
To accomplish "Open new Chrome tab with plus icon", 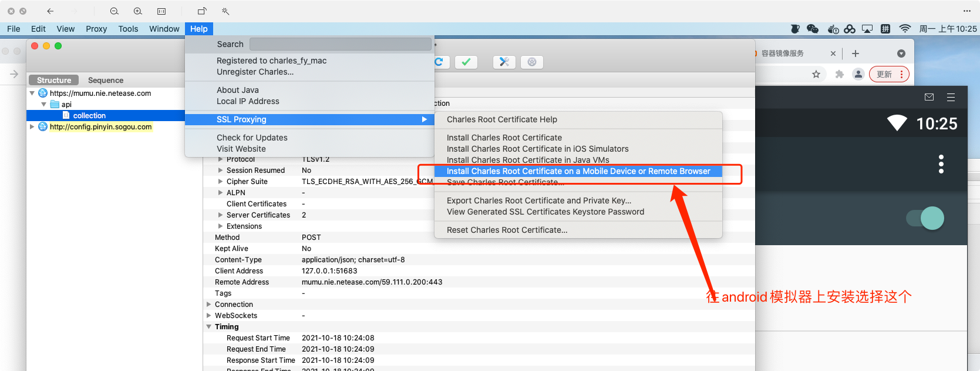I will (856, 54).
